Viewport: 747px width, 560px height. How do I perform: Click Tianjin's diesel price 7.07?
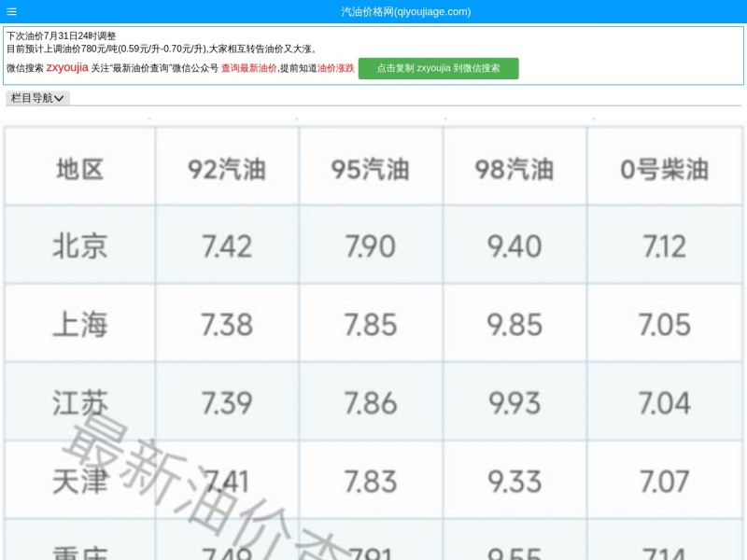pyautogui.click(x=665, y=482)
